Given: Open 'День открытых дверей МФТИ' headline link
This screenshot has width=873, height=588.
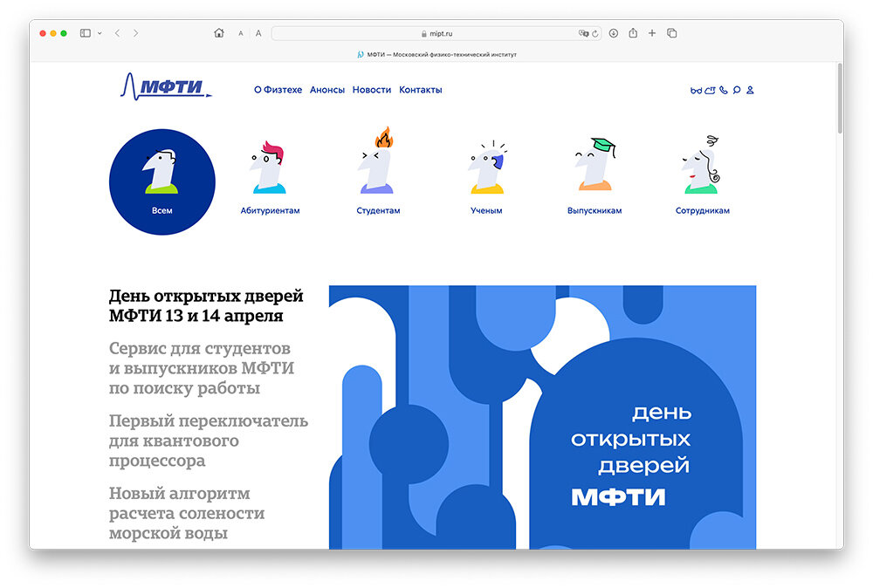Looking at the screenshot, I should click(206, 305).
